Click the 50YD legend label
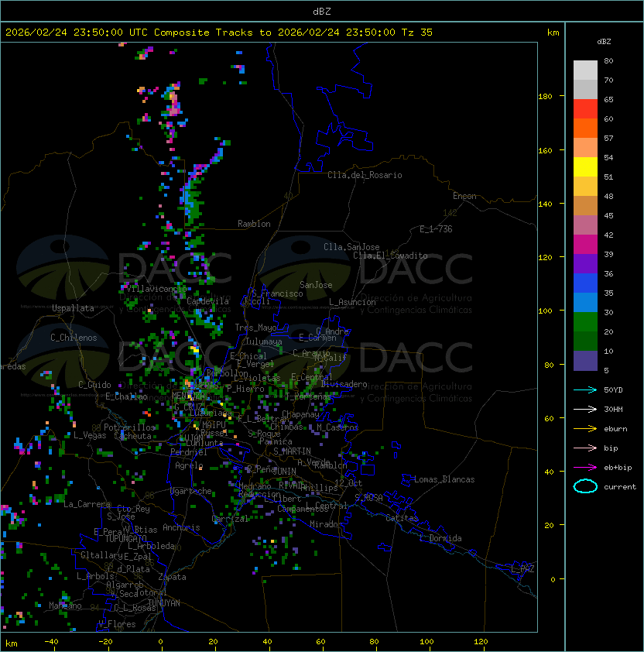This screenshot has width=644, height=652. pos(613,390)
